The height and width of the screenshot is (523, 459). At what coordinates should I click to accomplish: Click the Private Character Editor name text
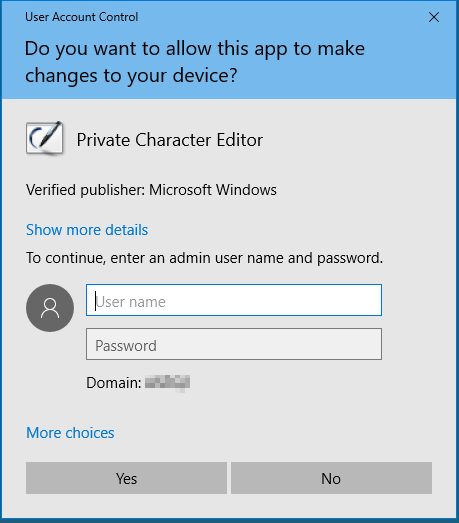click(170, 140)
